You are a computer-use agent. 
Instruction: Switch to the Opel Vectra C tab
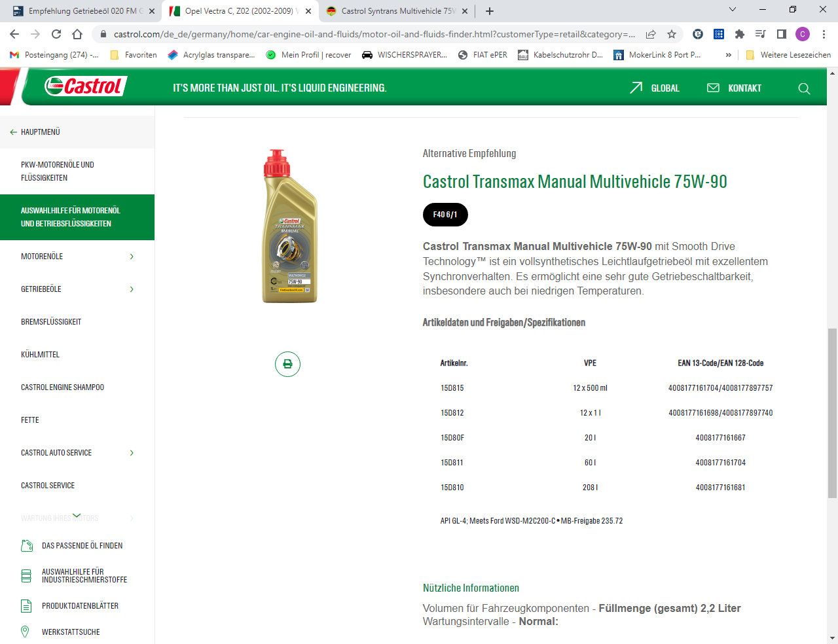[x=240, y=11]
